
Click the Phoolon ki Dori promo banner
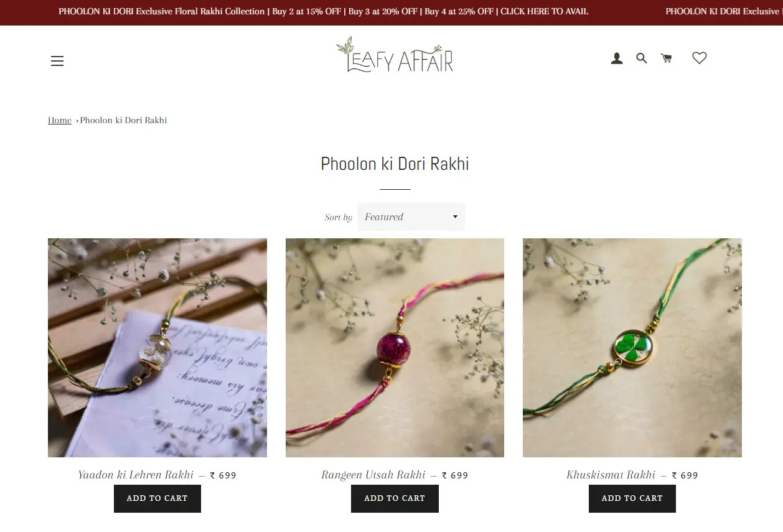[x=324, y=11]
